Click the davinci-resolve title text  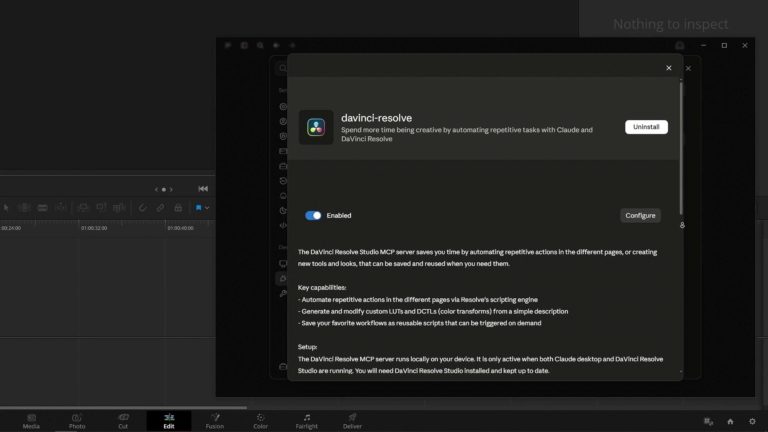pos(376,118)
